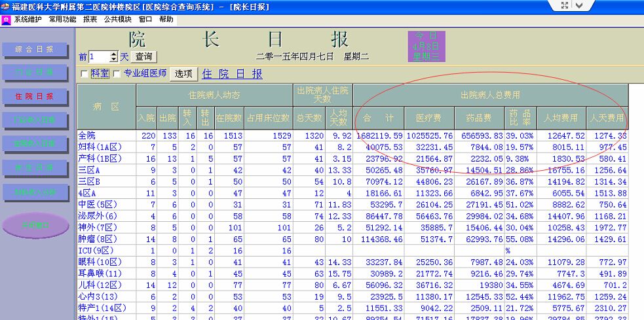Click the days-before number input field
This screenshot has height=320, width=644.
[99, 57]
